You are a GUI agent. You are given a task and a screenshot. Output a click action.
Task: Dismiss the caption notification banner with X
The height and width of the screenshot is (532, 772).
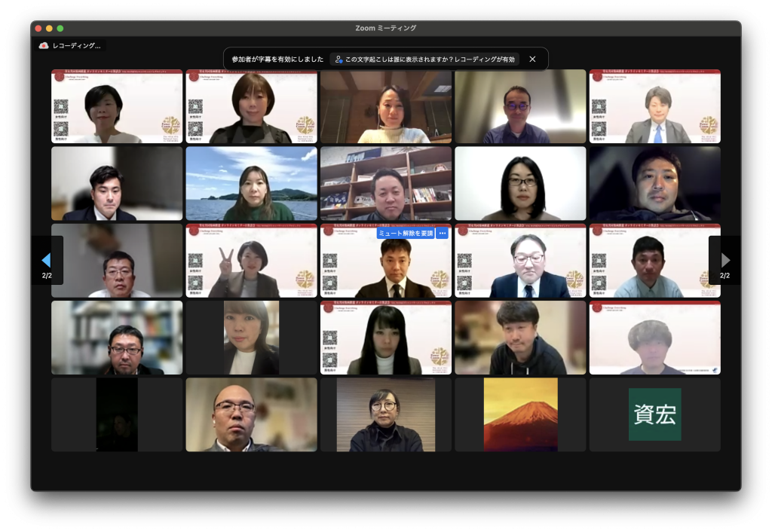click(532, 59)
